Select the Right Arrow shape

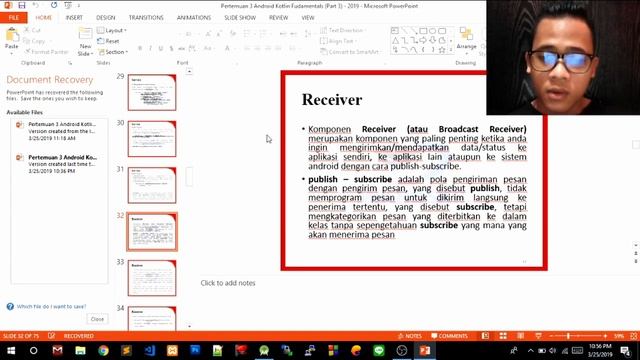423,40
